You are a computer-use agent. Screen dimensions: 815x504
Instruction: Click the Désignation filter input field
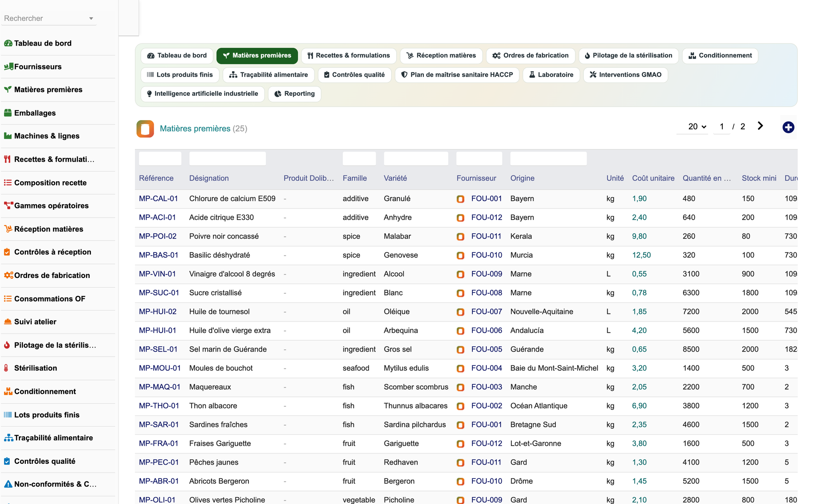tap(227, 159)
